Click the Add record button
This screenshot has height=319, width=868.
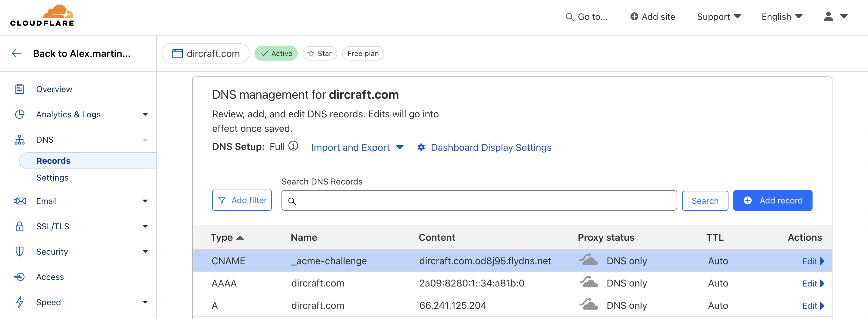click(773, 200)
